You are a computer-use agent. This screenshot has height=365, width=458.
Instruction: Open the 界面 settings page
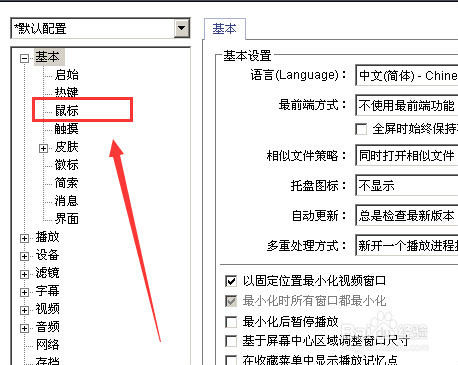point(67,219)
